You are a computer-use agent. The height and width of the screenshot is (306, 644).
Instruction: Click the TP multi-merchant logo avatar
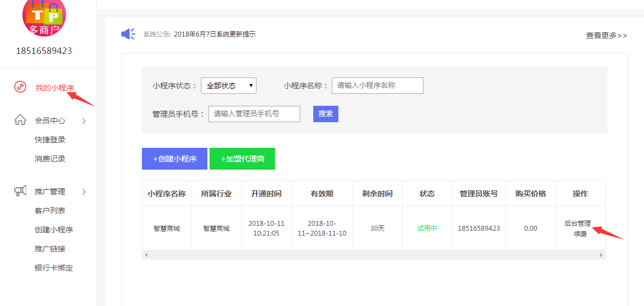pos(44,16)
